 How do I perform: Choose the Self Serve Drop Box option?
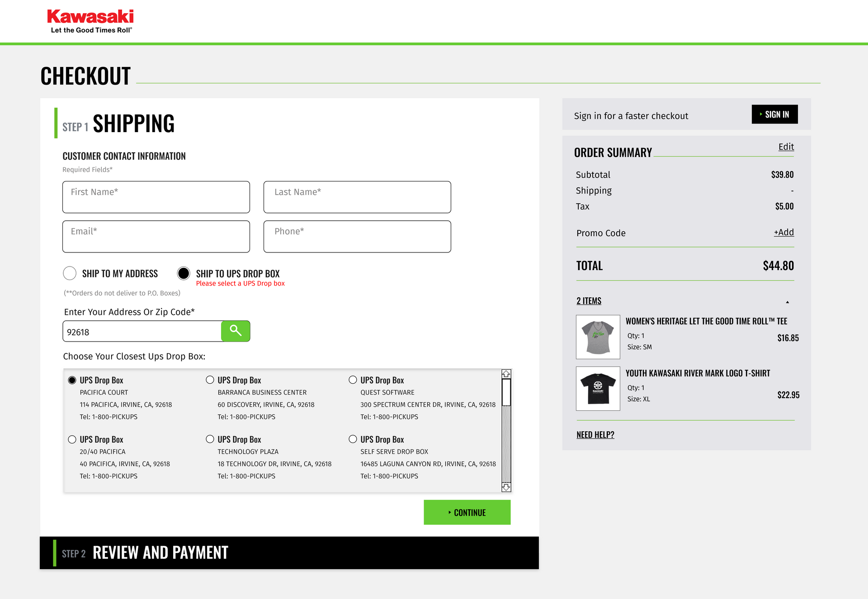click(x=353, y=439)
